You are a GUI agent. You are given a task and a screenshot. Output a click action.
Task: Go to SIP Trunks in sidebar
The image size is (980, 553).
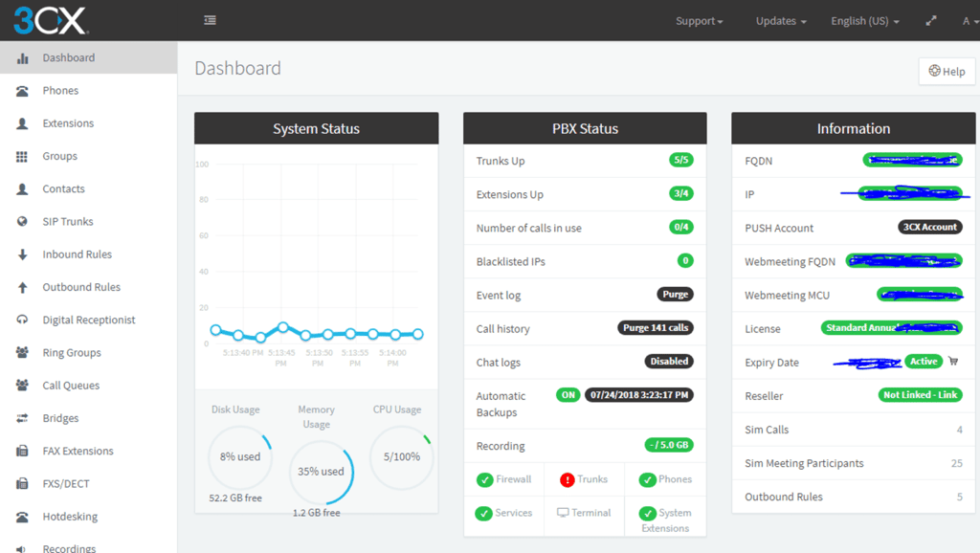tap(68, 222)
